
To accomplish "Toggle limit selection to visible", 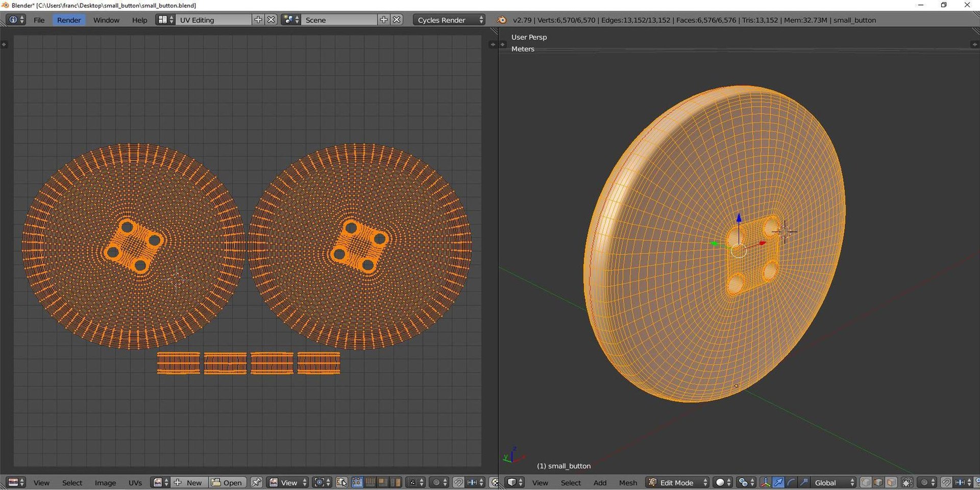I will tap(907, 482).
